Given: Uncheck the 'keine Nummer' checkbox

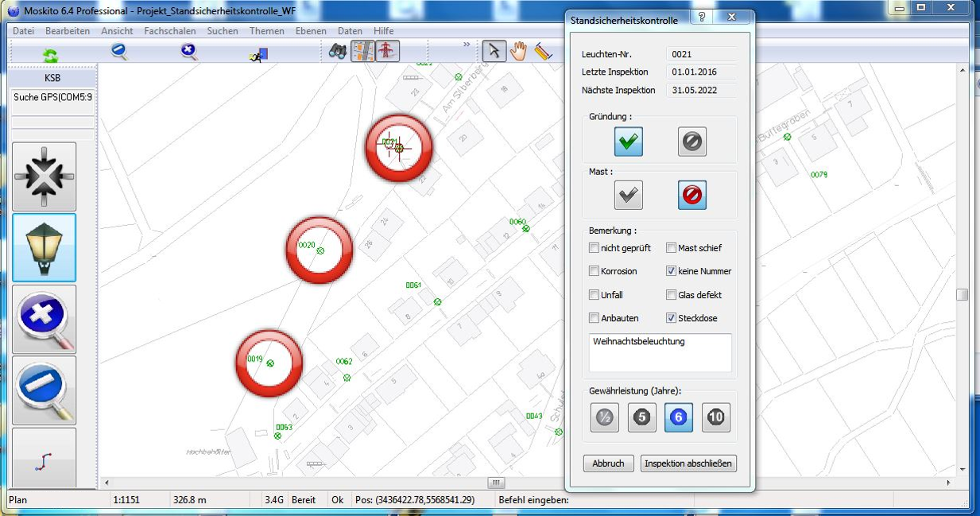Looking at the screenshot, I should (672, 271).
